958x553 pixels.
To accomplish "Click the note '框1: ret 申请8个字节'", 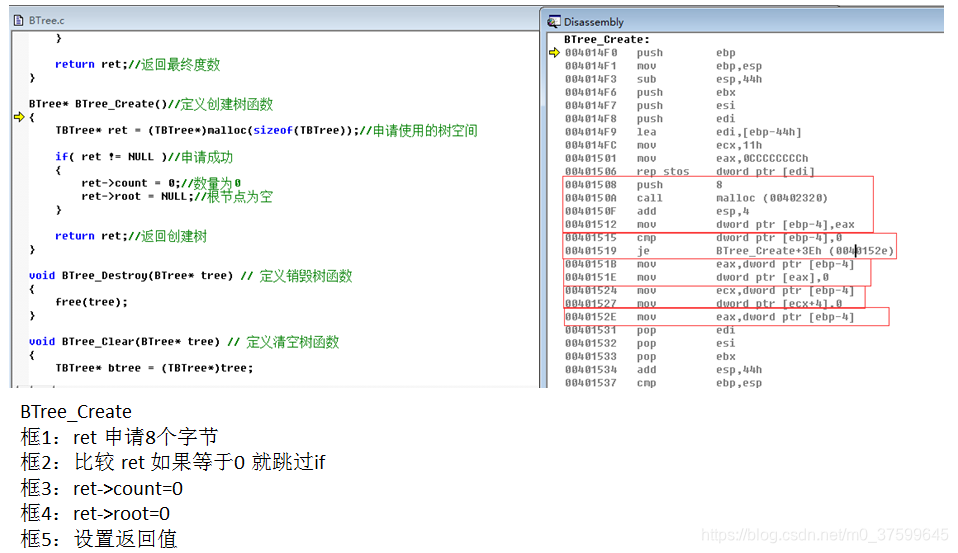I will (x=119, y=438).
